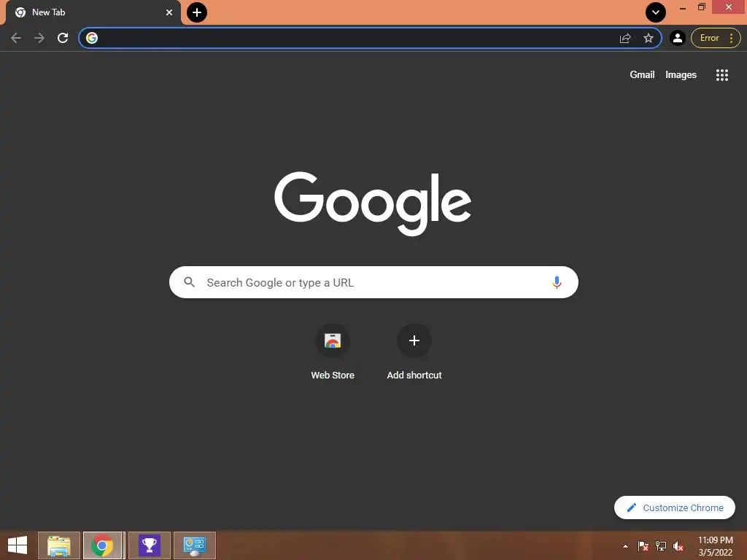747x560 pixels.
Task: Go back using the back arrow
Action: [16, 38]
